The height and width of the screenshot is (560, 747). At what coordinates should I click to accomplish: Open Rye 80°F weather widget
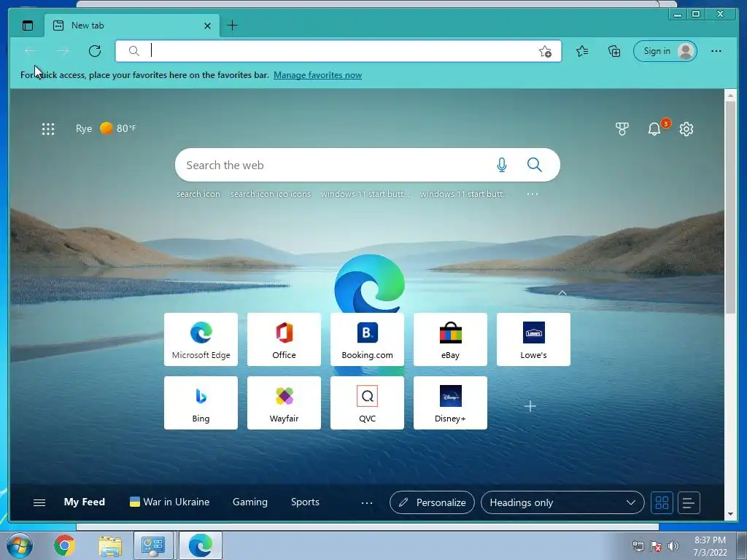tap(106, 128)
